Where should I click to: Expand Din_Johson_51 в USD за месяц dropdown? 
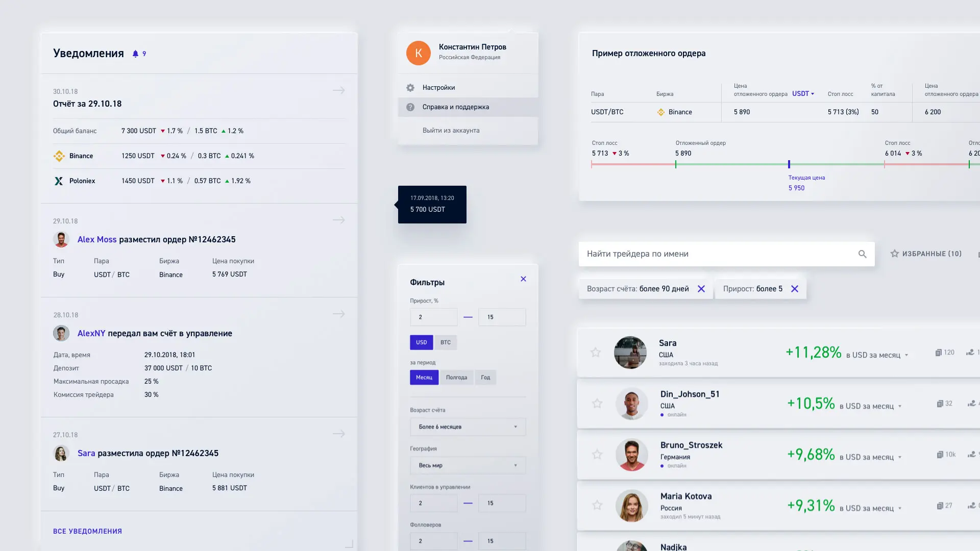click(900, 406)
